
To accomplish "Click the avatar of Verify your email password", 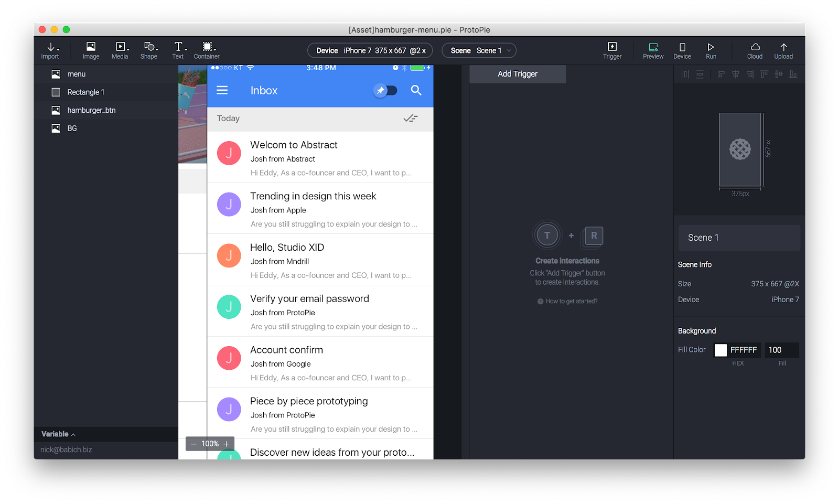I will (229, 307).
